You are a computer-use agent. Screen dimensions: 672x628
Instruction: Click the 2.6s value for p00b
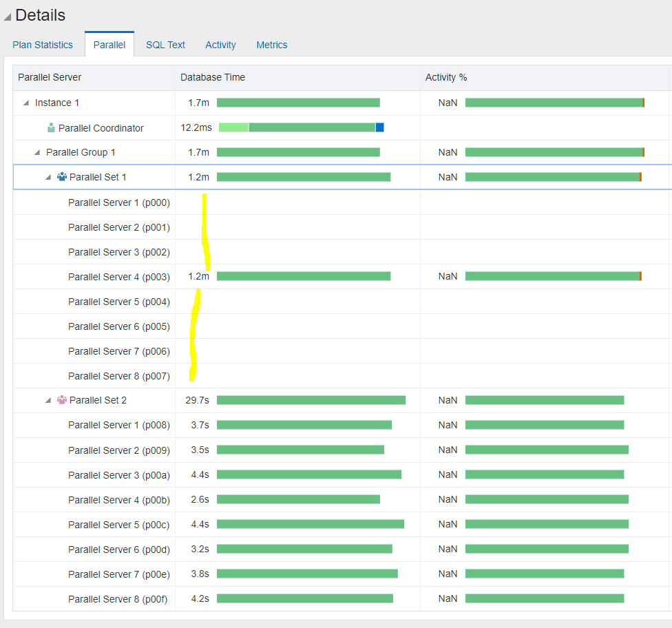click(200, 499)
